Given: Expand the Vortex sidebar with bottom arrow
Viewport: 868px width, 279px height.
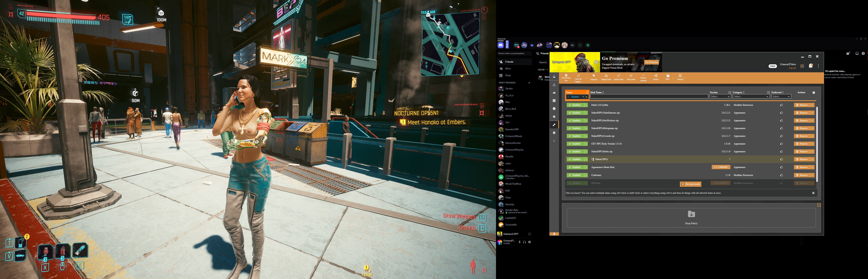Looking at the screenshot, I should pos(554,233).
